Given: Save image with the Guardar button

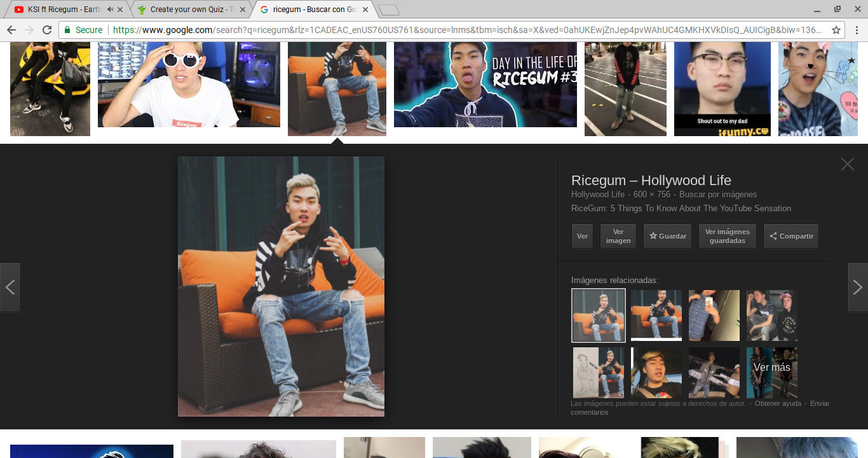Looking at the screenshot, I should tap(667, 236).
